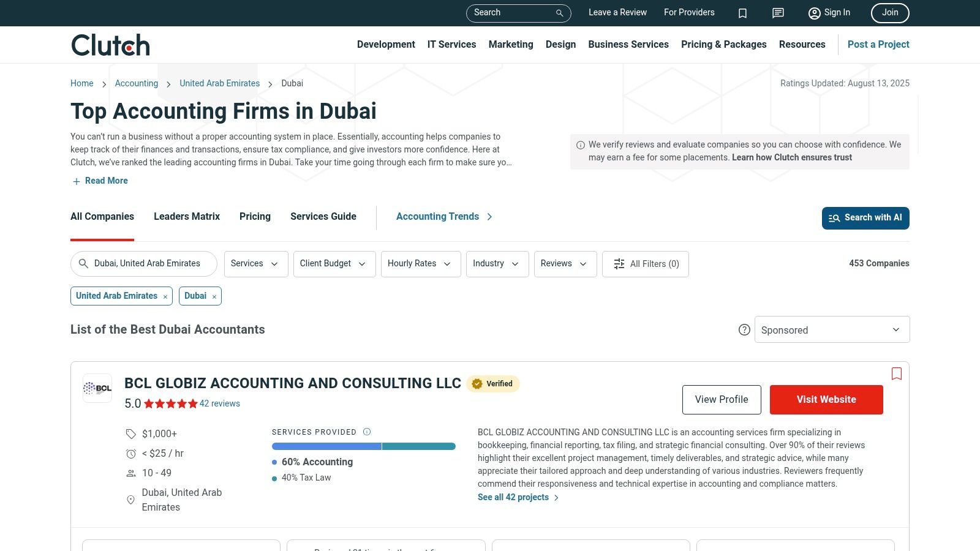Open the Marketing menu
Image resolution: width=980 pixels, height=551 pixels.
click(511, 45)
